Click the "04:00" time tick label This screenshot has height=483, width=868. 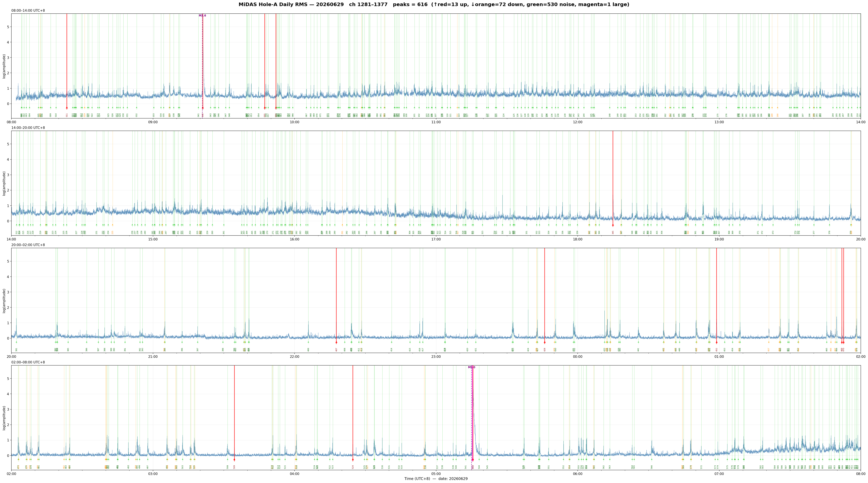(295, 474)
